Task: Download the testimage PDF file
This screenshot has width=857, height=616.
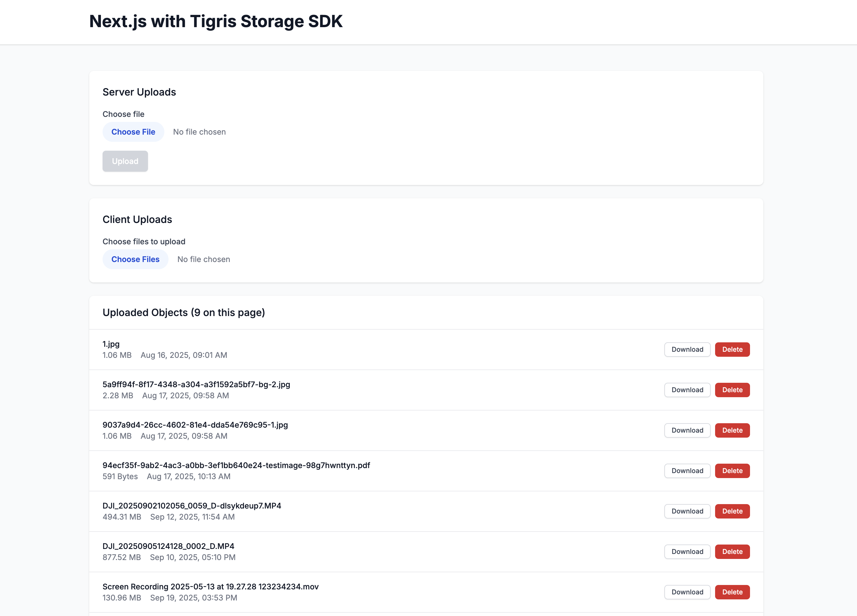Action: coord(687,471)
